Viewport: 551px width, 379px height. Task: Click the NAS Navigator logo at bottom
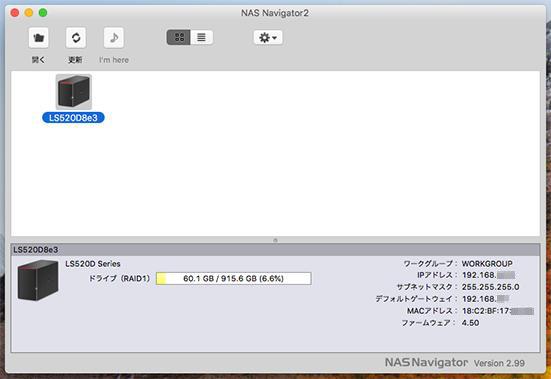[x=426, y=362]
